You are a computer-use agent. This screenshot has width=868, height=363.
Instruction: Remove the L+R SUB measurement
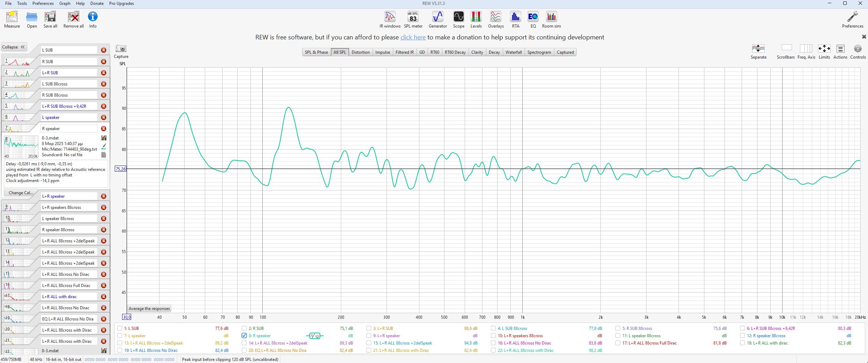point(104,73)
